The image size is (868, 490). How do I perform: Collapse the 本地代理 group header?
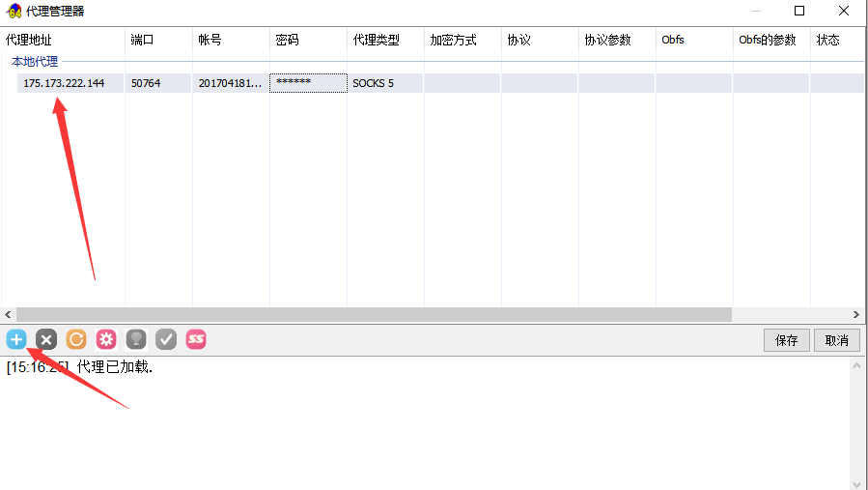(35, 62)
